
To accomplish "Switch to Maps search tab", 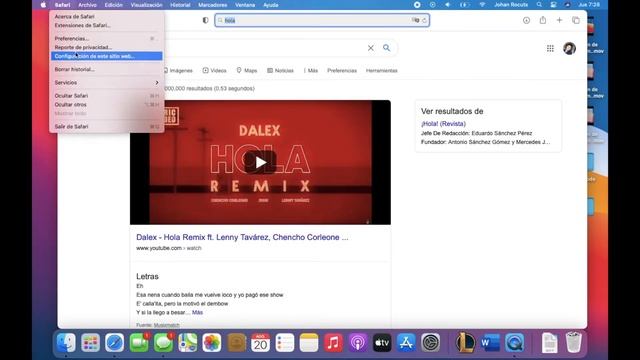I will pos(247,71).
